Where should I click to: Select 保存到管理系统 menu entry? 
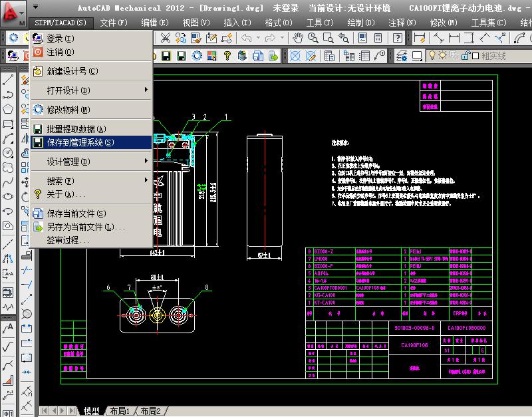click(91, 142)
